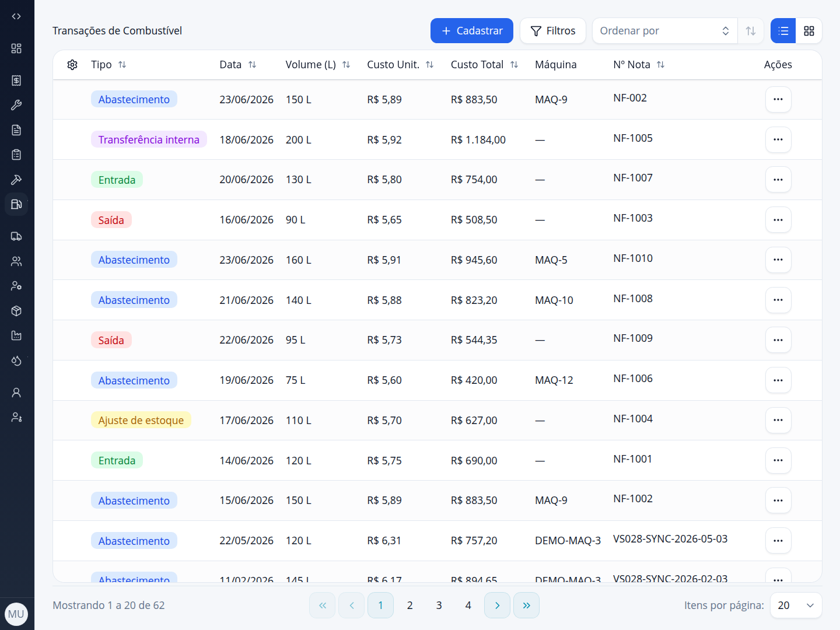The width and height of the screenshot is (840, 630).
Task: Open the fuel pump sidebar icon
Action: 16,204
